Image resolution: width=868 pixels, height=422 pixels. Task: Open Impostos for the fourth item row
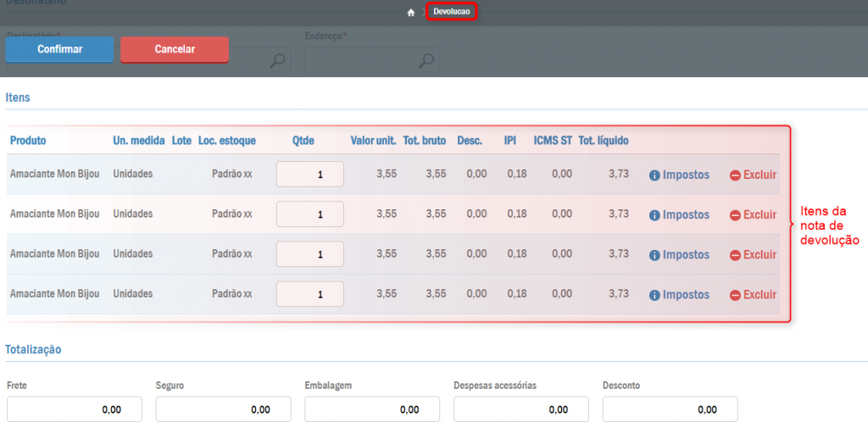coord(679,295)
